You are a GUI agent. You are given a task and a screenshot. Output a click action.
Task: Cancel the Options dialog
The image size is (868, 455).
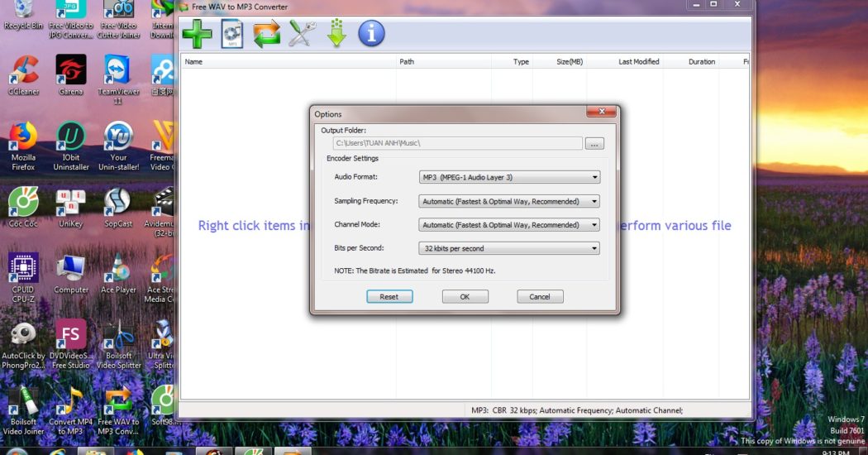click(x=540, y=296)
